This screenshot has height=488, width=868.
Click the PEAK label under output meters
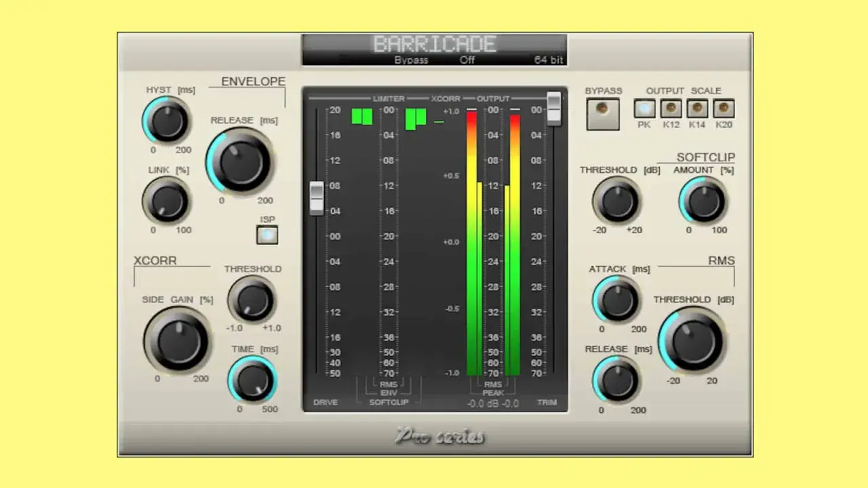tap(493, 392)
